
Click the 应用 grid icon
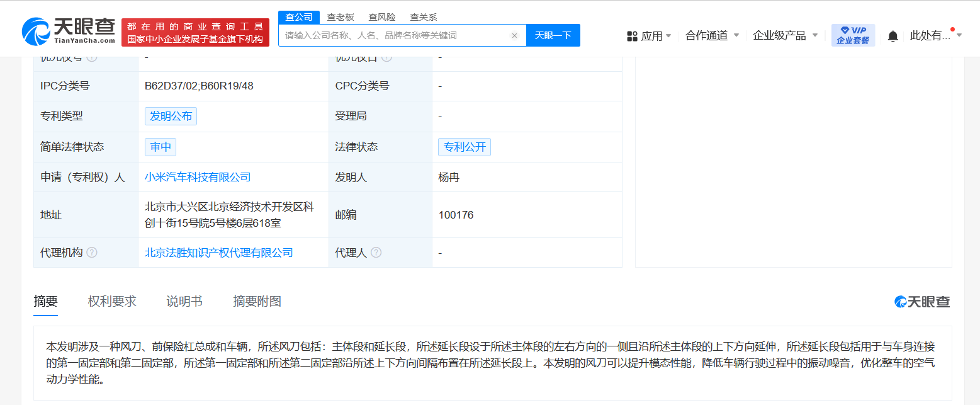coord(632,36)
